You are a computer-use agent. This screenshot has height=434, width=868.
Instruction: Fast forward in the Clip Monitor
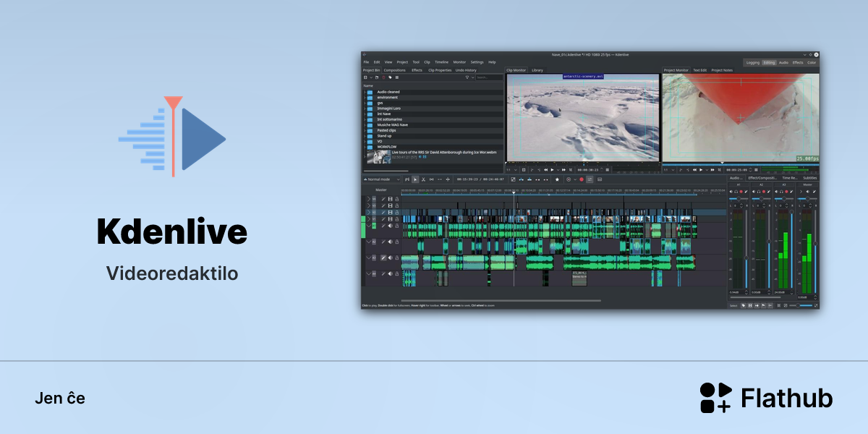click(x=563, y=170)
